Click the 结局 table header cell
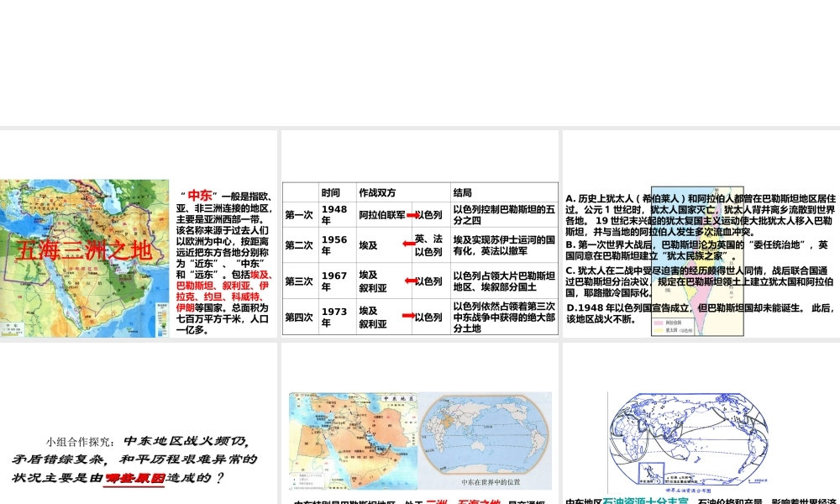Viewport: 840px width, 504px height. point(504,192)
